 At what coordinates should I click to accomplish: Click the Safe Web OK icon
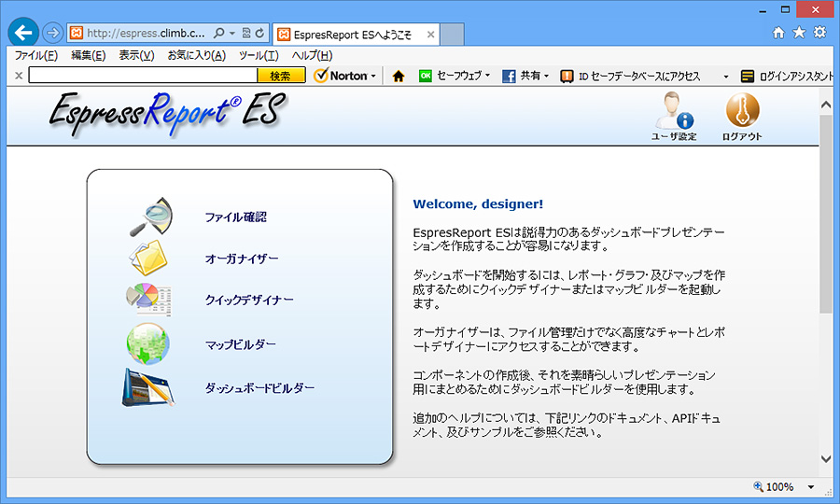(x=426, y=76)
